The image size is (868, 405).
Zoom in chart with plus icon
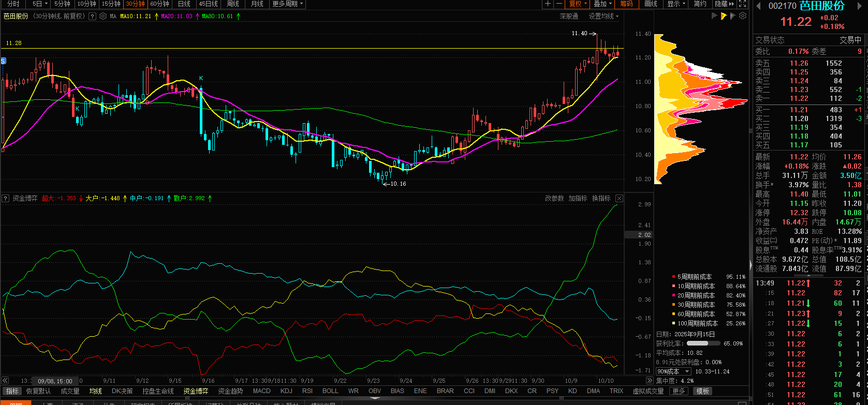pos(548,4)
